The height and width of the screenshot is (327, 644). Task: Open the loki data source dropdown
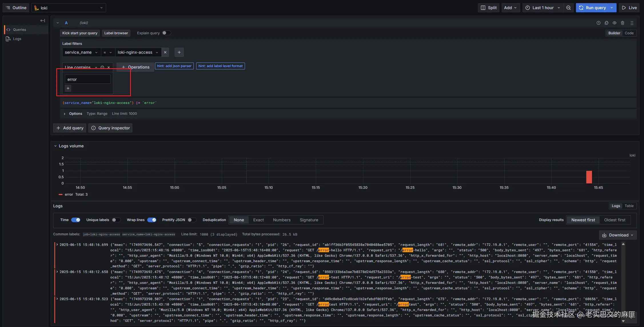tap(69, 8)
